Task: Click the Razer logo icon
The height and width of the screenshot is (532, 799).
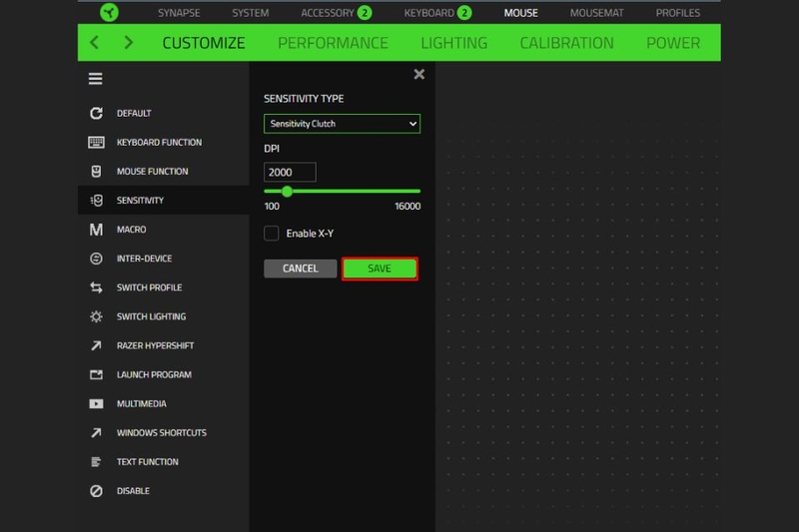Action: click(109, 12)
